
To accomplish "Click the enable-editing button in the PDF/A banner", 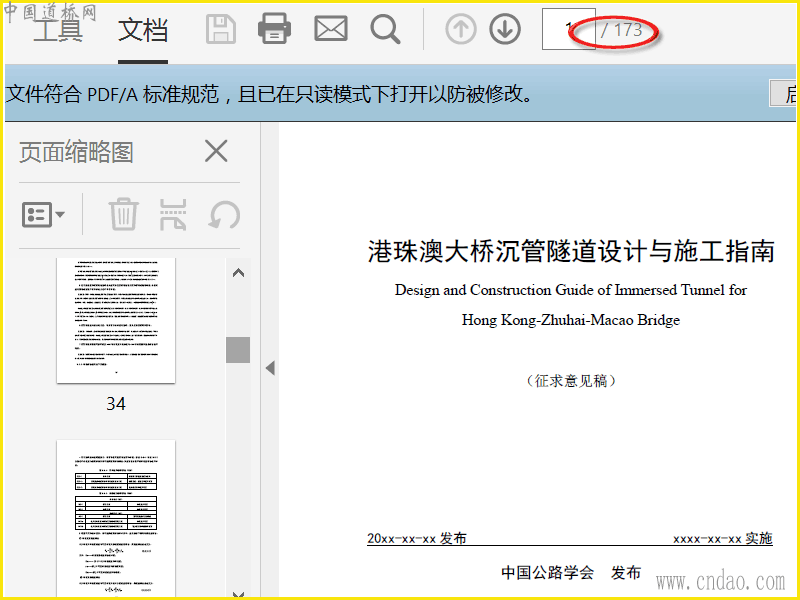I will [784, 93].
